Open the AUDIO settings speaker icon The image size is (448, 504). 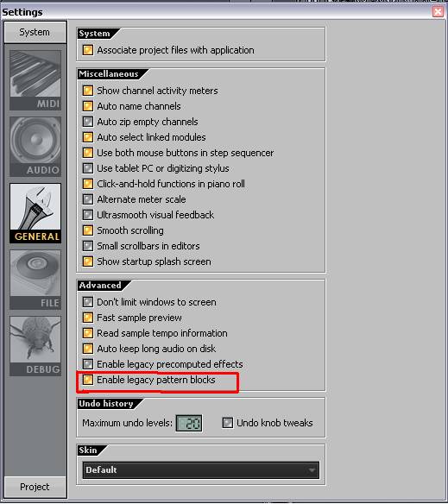pos(35,147)
